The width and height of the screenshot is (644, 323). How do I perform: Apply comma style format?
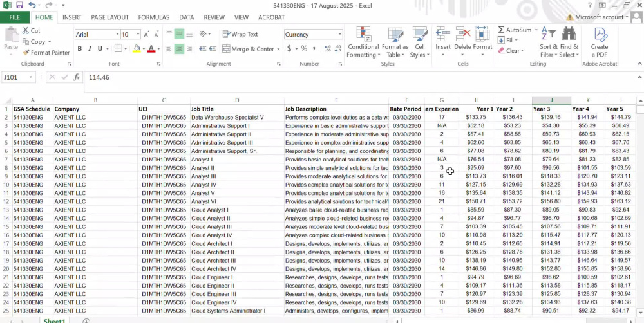314,49
